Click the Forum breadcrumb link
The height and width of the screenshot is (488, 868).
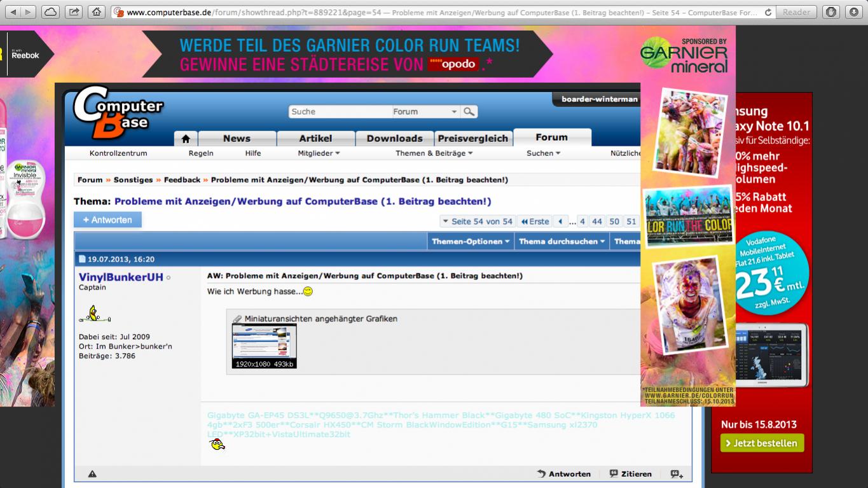[x=90, y=180]
